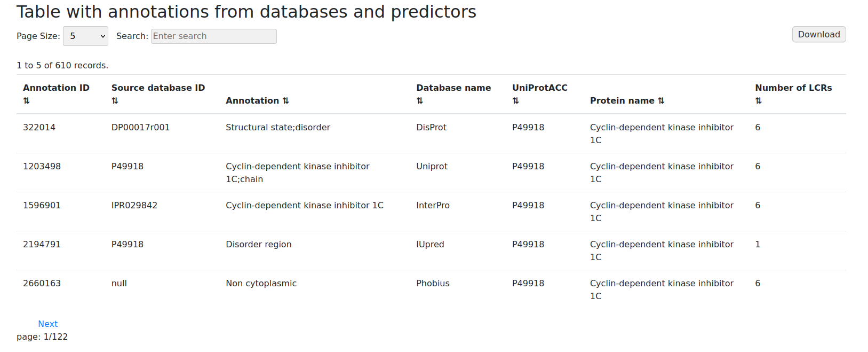Select the IUpred database cell

tap(430, 245)
